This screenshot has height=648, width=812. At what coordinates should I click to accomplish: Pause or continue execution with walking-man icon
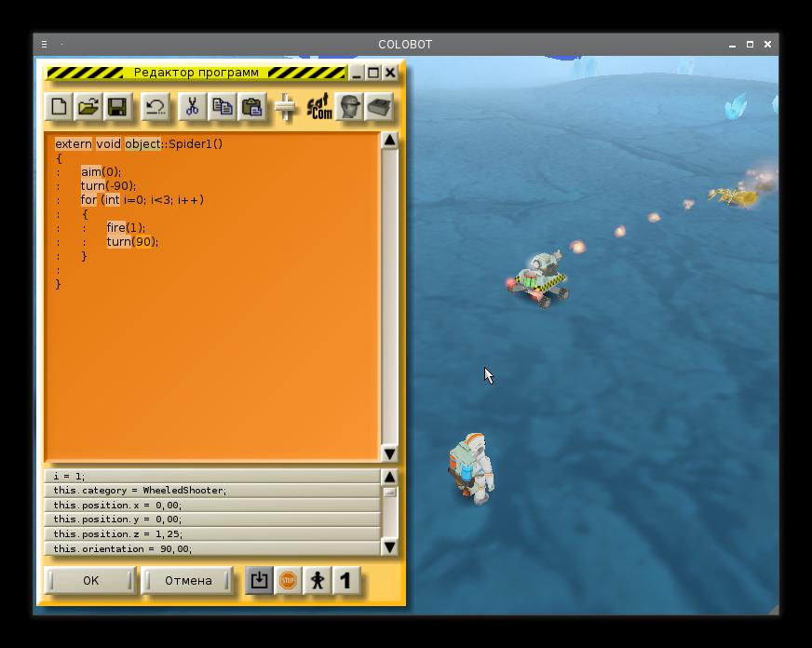(318, 580)
